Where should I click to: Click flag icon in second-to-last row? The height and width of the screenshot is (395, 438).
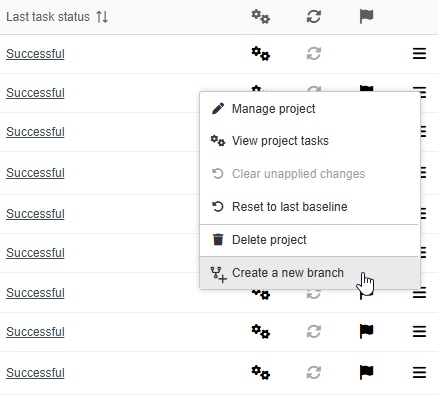point(367,331)
